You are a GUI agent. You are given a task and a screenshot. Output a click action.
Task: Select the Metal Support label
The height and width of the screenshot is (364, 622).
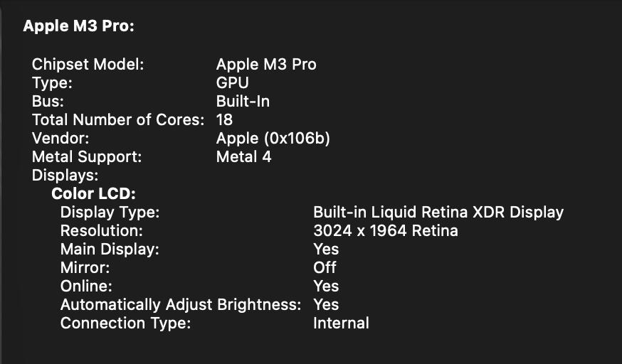tap(87, 156)
